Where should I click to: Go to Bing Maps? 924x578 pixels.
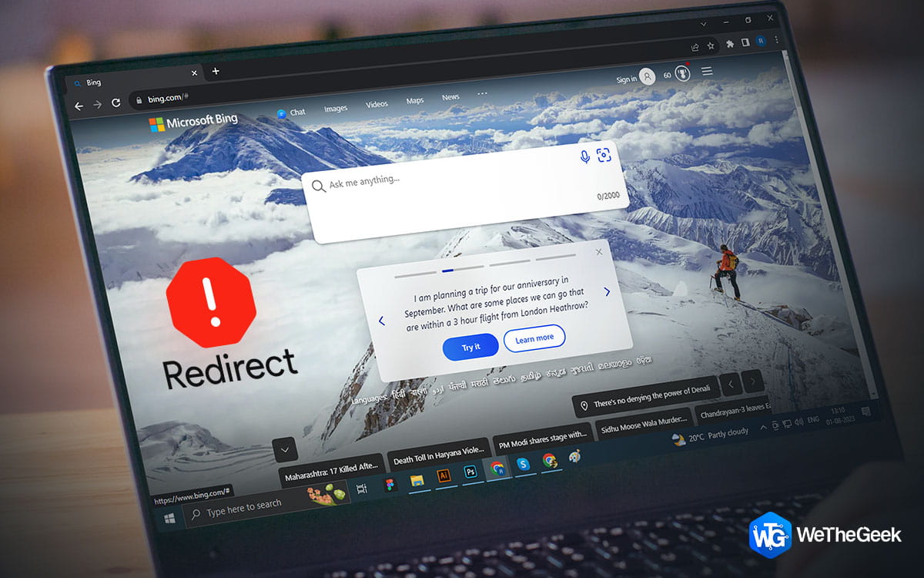coord(415,101)
